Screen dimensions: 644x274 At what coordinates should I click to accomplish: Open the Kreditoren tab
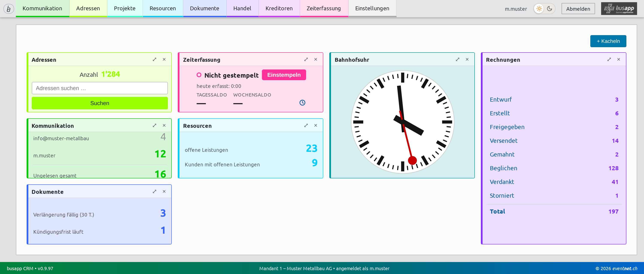click(x=279, y=9)
